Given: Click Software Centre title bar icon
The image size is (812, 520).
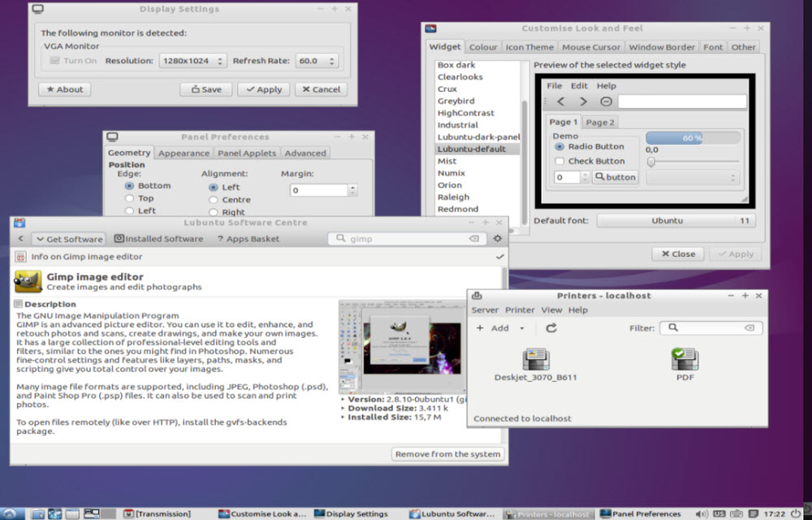Looking at the screenshot, I should pos(19,223).
